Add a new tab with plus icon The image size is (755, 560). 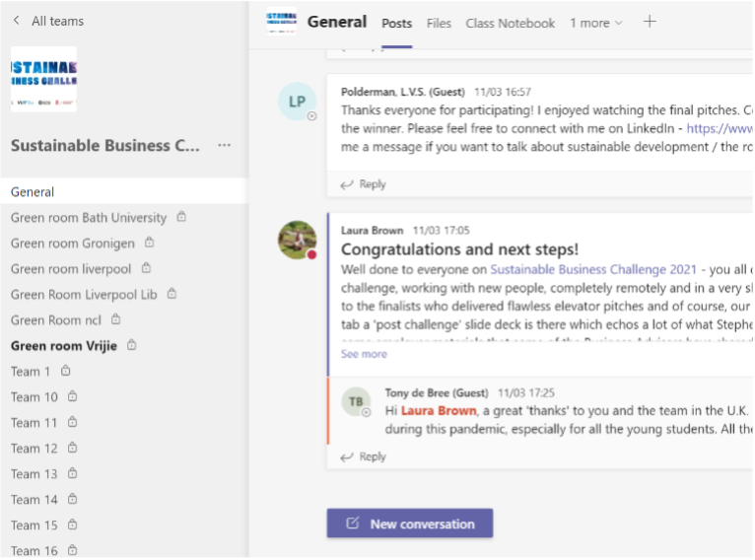point(650,22)
